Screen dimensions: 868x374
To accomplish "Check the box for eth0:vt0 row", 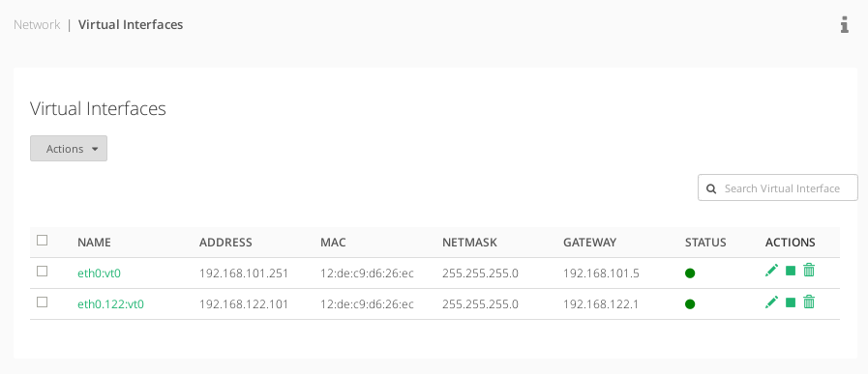I will click(x=42, y=272).
